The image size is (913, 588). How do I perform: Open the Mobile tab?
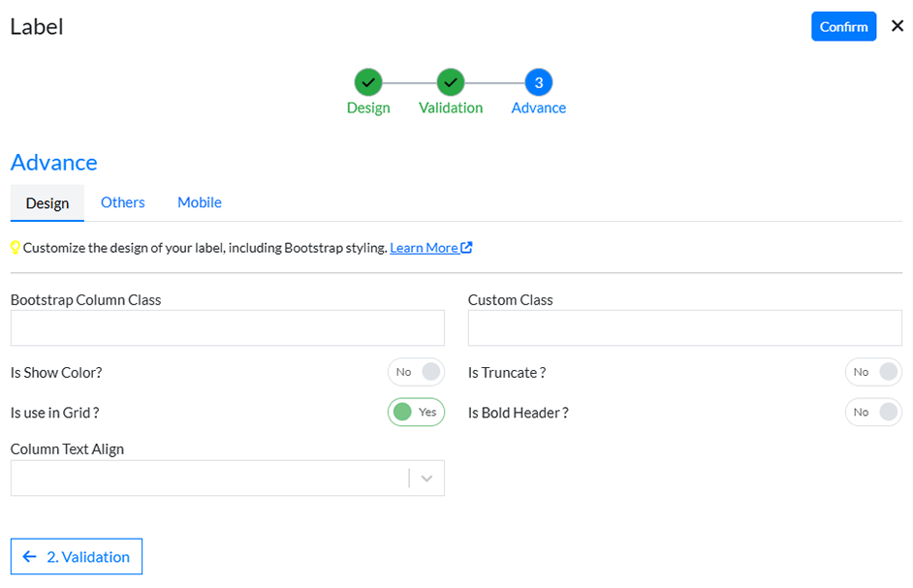pyautogui.click(x=200, y=202)
